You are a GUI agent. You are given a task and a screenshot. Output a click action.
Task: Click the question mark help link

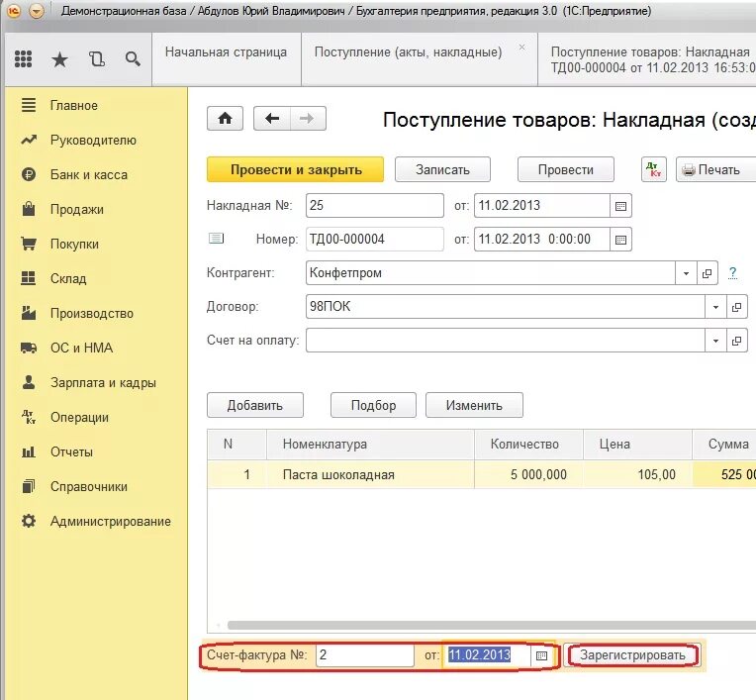[733, 272]
